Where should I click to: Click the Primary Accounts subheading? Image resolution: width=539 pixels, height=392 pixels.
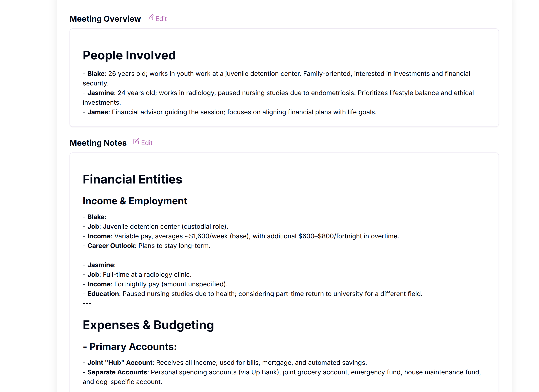point(130,347)
